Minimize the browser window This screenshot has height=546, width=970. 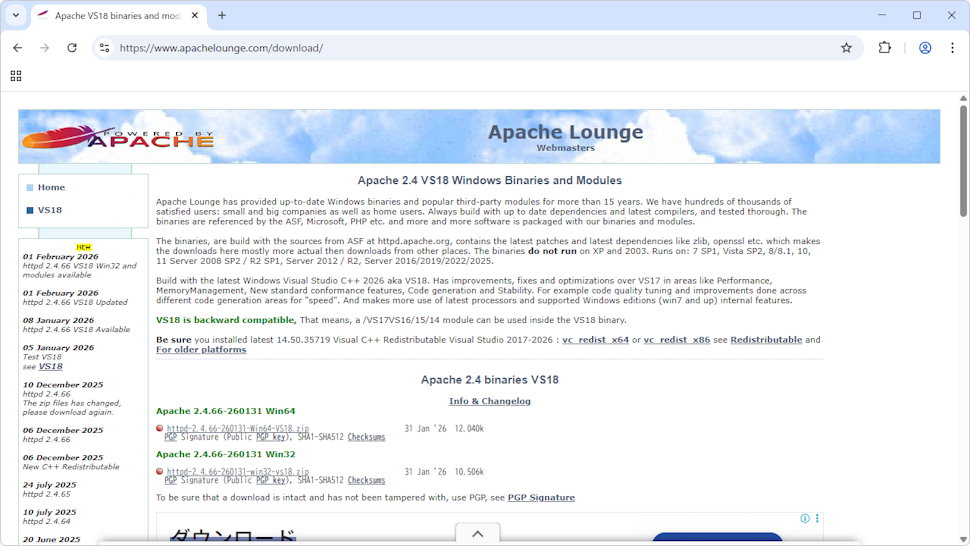(x=882, y=15)
